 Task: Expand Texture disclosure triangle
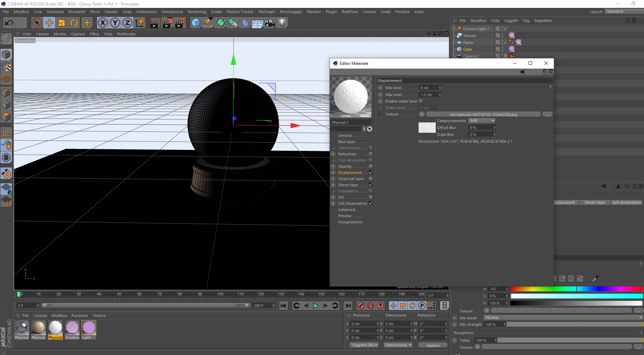(x=380, y=114)
